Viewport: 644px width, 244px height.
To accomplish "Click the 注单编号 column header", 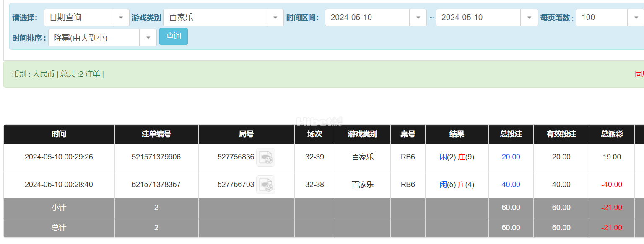I will pyautogui.click(x=156, y=134).
